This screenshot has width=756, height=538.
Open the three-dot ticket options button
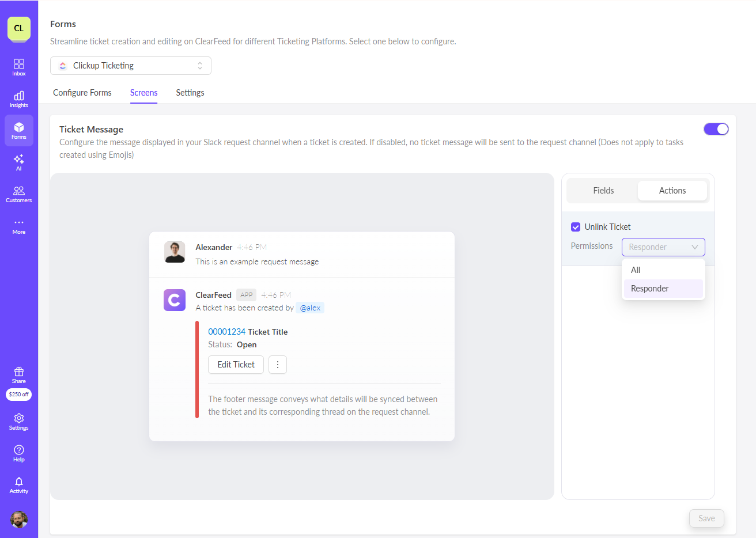coord(278,365)
